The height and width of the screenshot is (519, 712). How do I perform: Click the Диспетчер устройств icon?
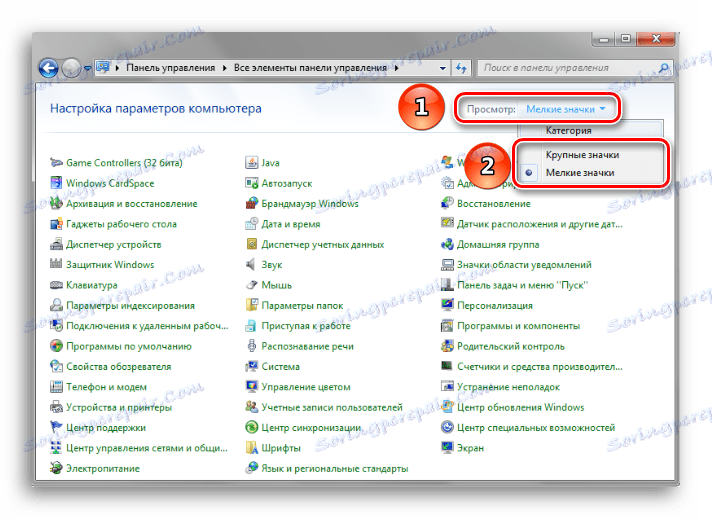[56, 244]
